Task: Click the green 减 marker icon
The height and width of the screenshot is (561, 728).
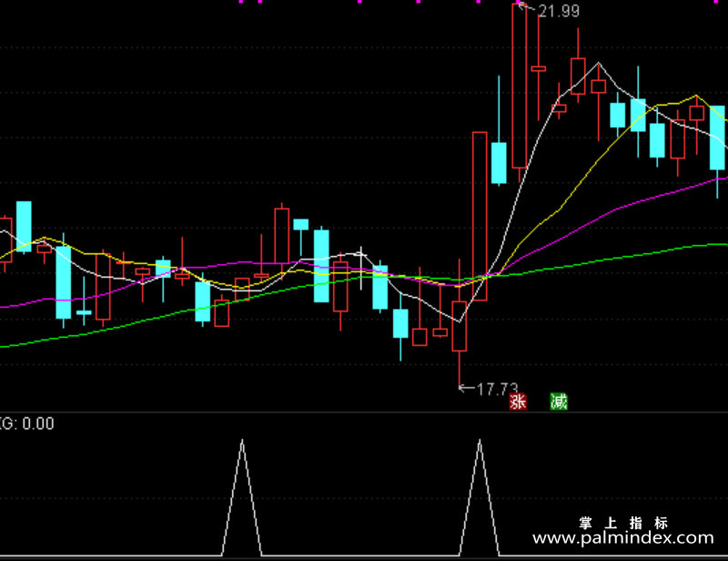Action: (559, 402)
